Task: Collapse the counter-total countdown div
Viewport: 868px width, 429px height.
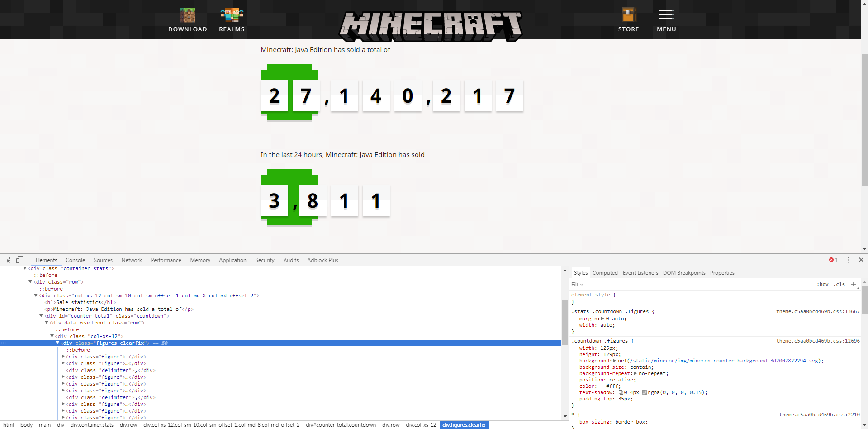Action: pos(41,316)
